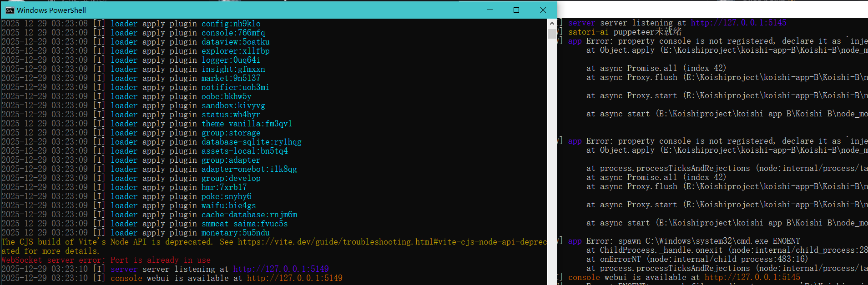868x285 pixels.
Task: Open the 127.0.0.1:5149 link on console webui line
Action: 294,278
